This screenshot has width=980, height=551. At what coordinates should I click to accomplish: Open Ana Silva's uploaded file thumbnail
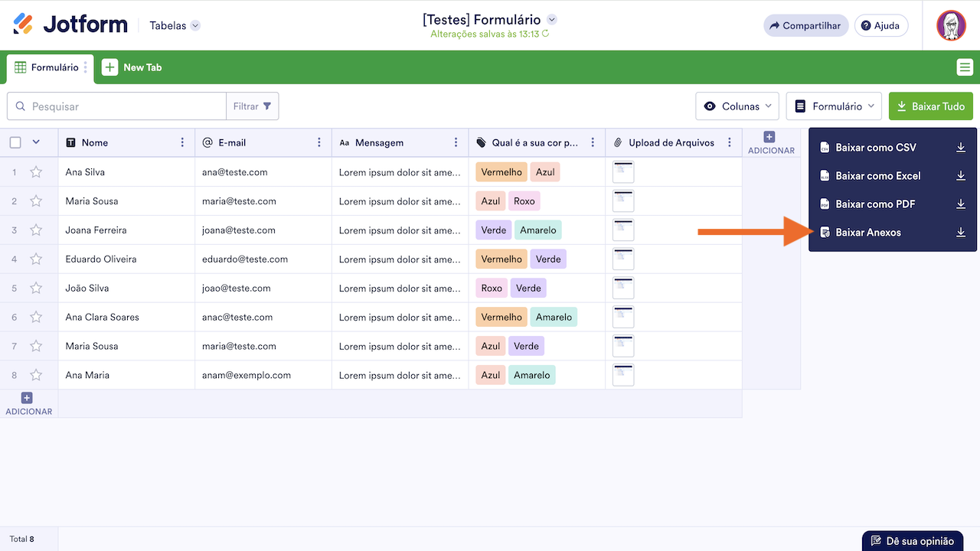tap(623, 172)
